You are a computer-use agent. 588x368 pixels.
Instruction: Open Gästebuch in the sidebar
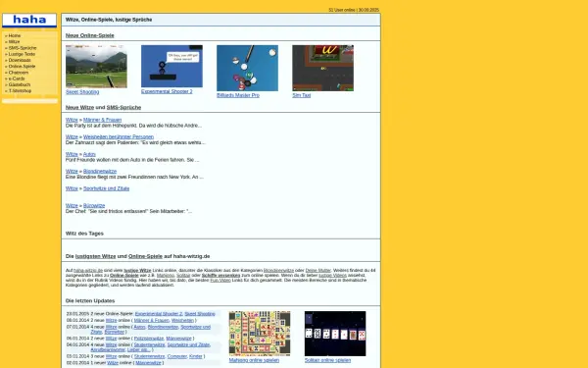(20, 84)
